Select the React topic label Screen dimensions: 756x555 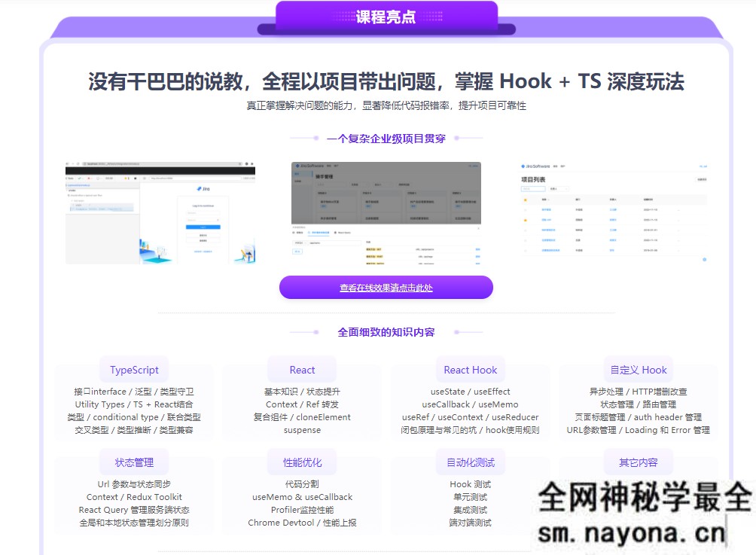click(x=302, y=370)
